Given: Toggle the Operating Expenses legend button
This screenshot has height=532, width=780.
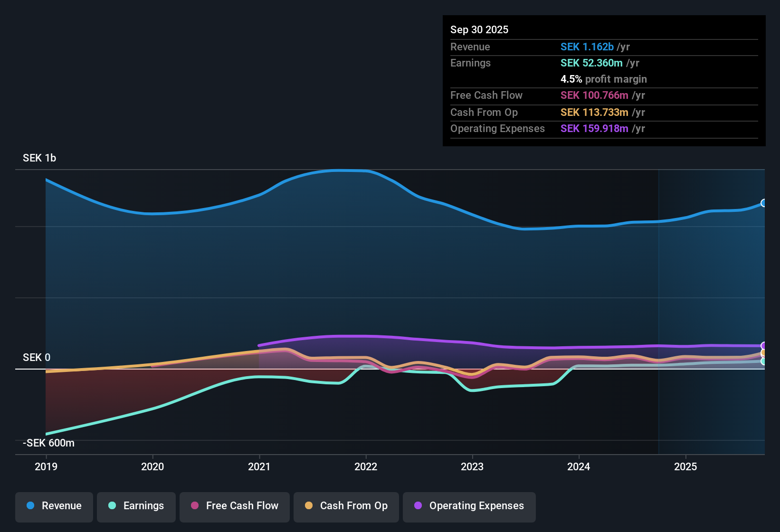Looking at the screenshot, I should pos(469,506).
